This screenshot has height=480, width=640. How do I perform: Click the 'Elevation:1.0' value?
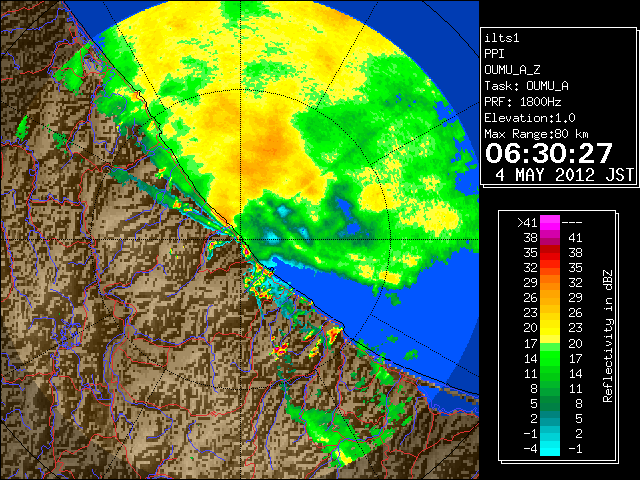pyautogui.click(x=530, y=118)
